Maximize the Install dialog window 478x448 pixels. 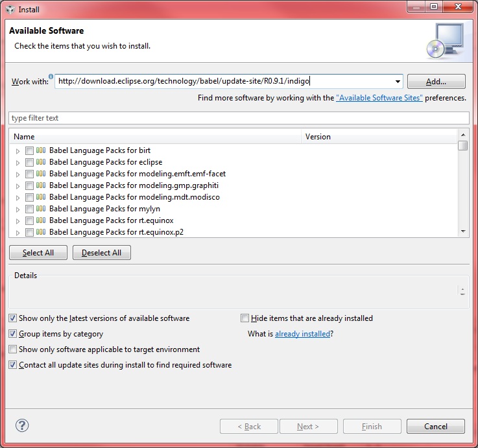(x=434, y=6)
